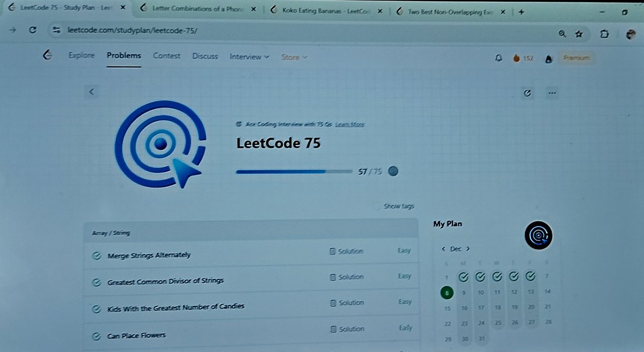Click the browser reload button
Image resolution: width=644 pixels, height=352 pixels.
click(32, 31)
